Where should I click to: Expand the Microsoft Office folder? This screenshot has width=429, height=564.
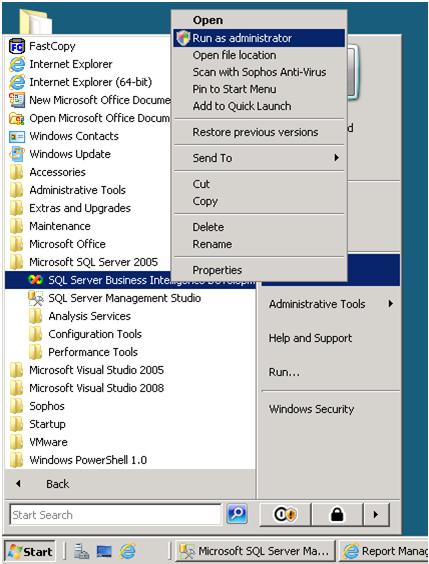point(58,244)
